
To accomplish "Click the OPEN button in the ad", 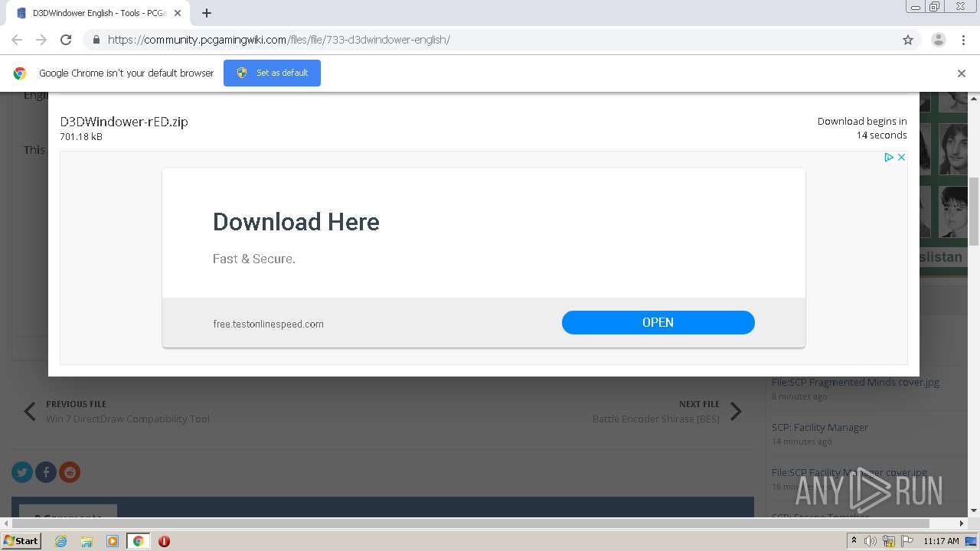I will 658,322.
